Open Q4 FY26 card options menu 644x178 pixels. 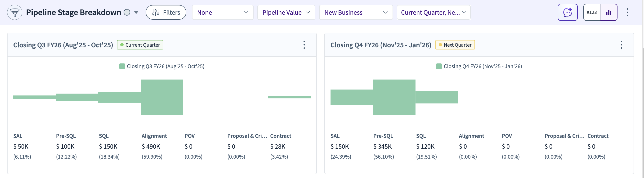point(621,45)
